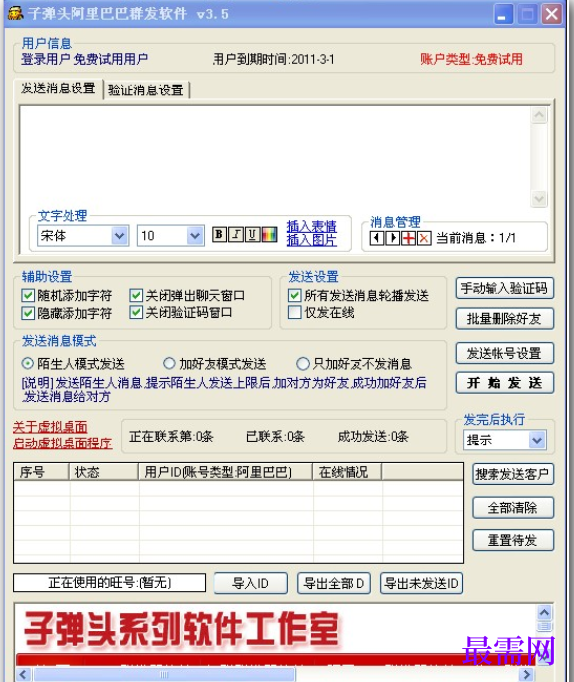The image size is (574, 682).
Task: Click 账户类型:免费试用 text
Action: (x=471, y=59)
